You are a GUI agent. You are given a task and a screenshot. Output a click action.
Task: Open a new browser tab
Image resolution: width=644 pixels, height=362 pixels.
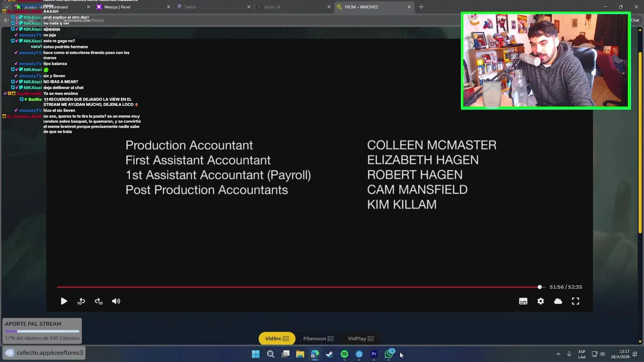tap(421, 7)
